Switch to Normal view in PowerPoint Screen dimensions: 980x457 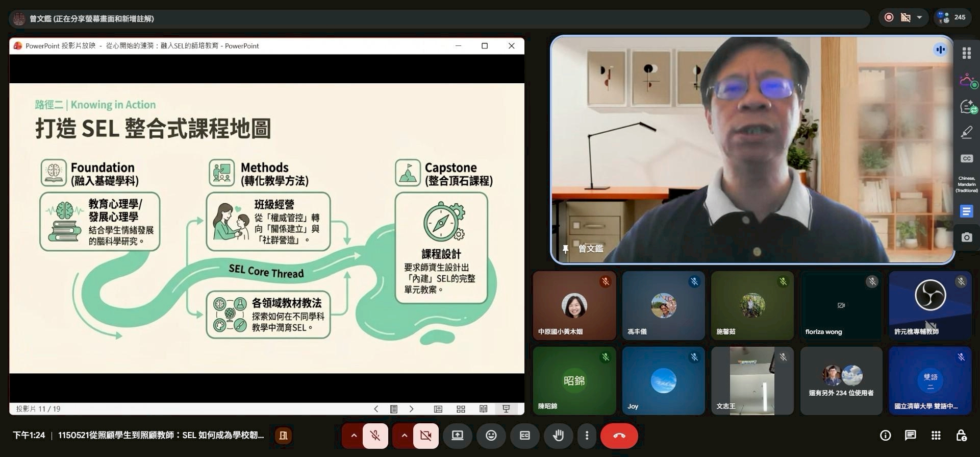[x=438, y=409]
